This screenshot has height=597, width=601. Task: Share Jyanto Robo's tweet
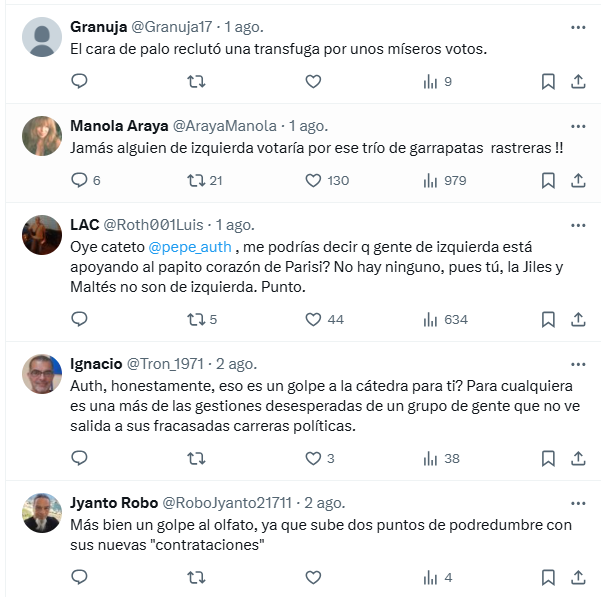578,577
